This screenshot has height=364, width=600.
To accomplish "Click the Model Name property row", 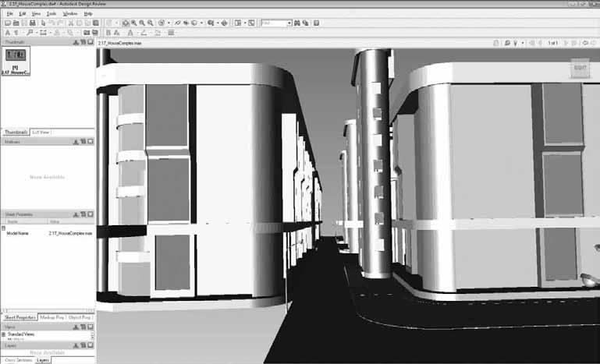I will (48, 233).
